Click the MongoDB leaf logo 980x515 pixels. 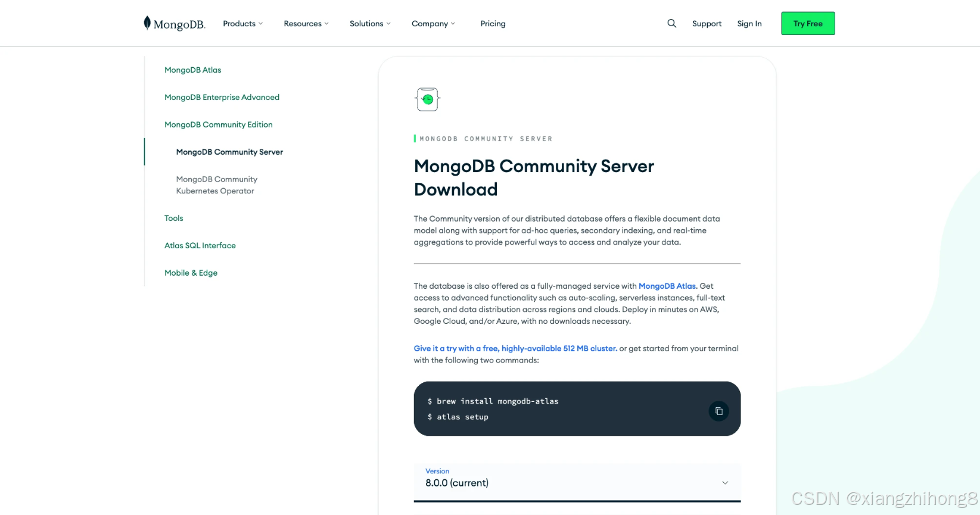point(174,24)
